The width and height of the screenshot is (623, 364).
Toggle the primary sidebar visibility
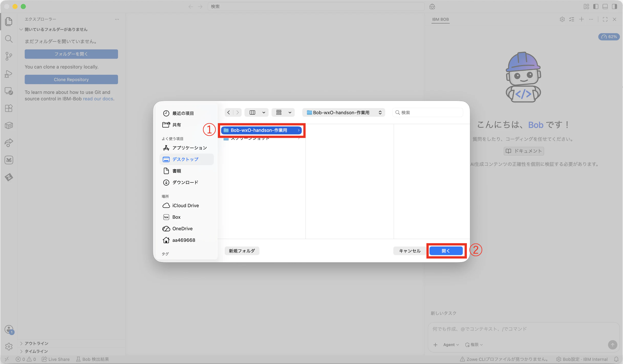point(596,7)
